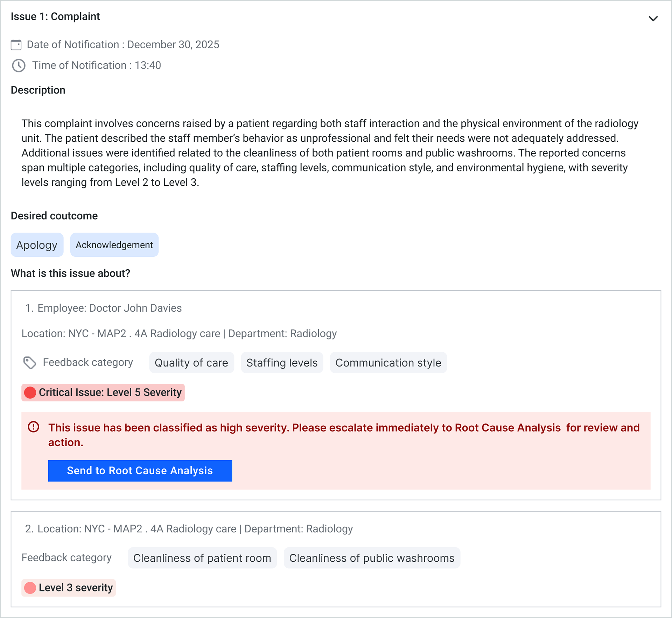Click the Issue 1: Complaint header title
Screen dimensions: 672x618
coord(55,16)
